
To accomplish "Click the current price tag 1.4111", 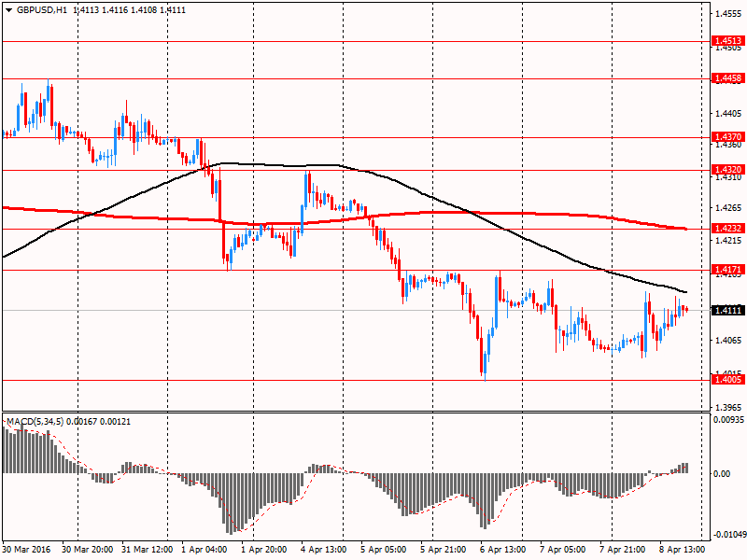I will (x=728, y=311).
